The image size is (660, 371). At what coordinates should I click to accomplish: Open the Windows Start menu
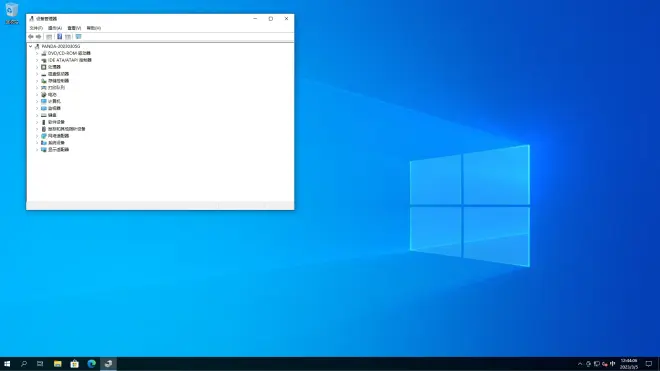tap(7, 364)
